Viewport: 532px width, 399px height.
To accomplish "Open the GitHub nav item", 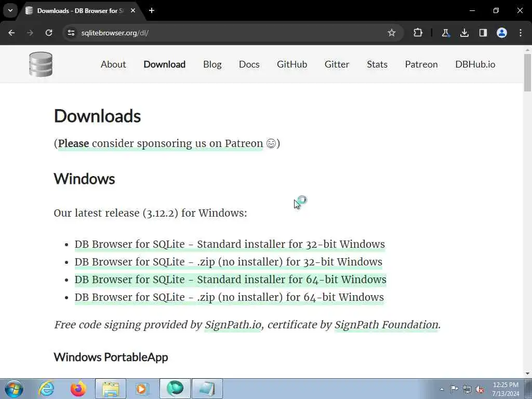I will click(292, 64).
